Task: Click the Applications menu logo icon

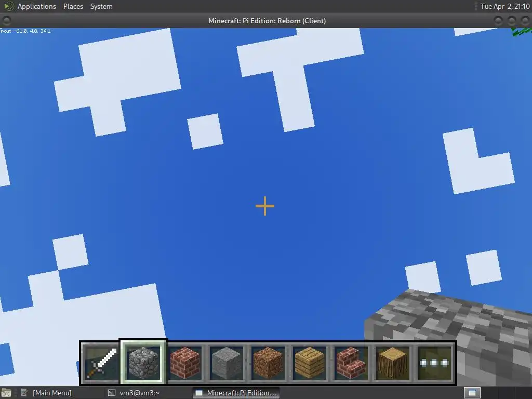Action: coord(8,6)
